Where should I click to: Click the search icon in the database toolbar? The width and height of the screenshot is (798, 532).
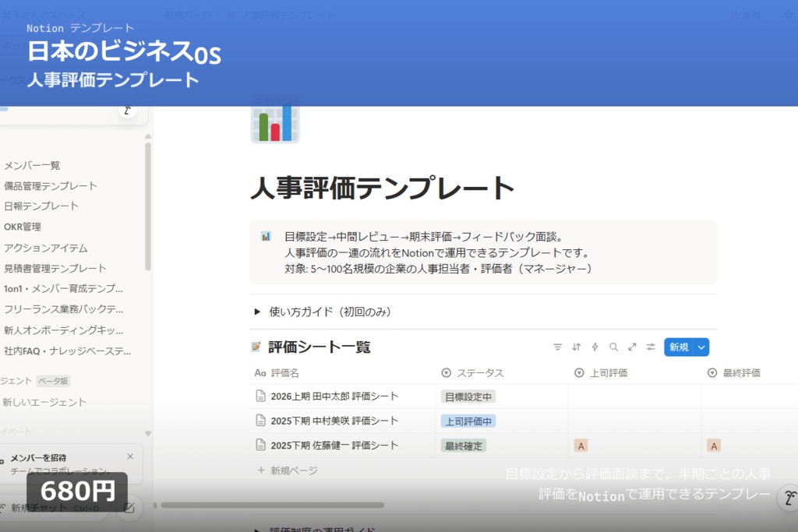[613, 347]
